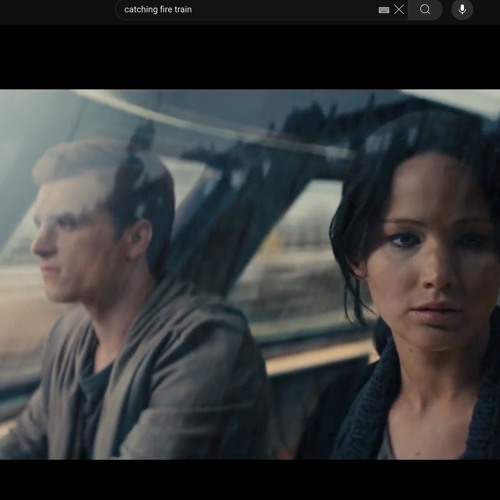Viewport: 500px width, 500px height.
Task: Click the magnifying glass search button
Action: coord(425,10)
